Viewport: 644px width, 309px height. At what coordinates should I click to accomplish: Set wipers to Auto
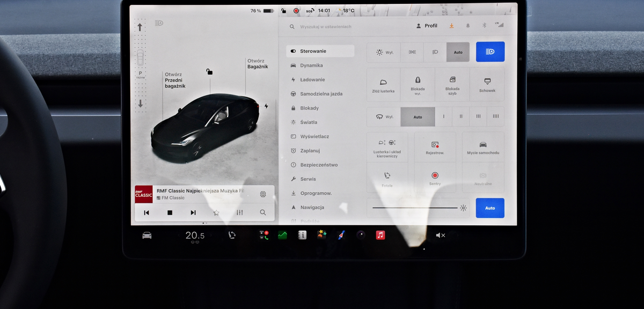(418, 116)
